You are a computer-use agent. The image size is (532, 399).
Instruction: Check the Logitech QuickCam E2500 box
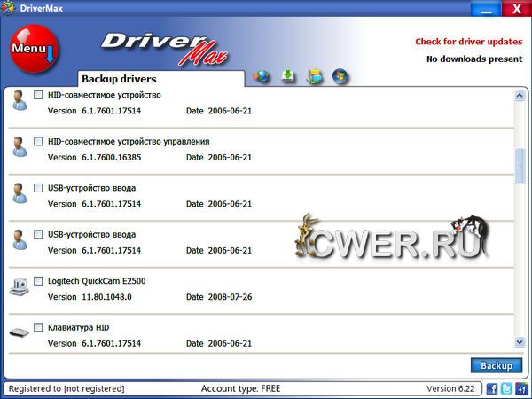(x=38, y=280)
